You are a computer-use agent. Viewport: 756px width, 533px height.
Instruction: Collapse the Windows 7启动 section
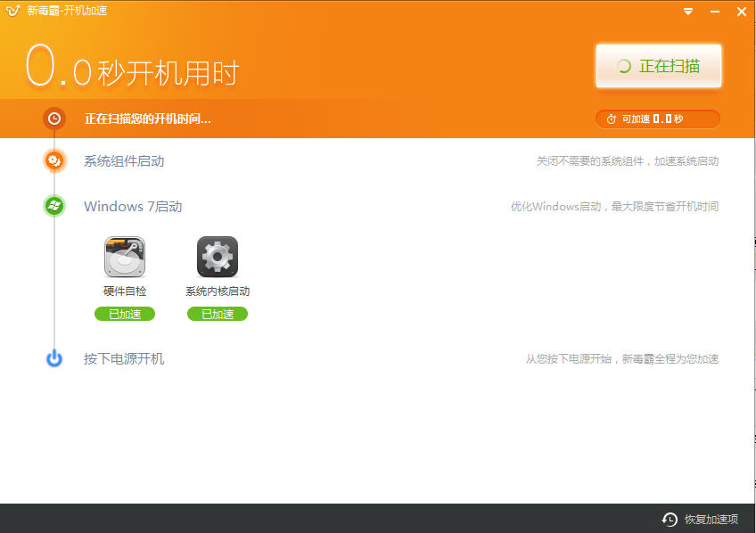[x=133, y=206]
